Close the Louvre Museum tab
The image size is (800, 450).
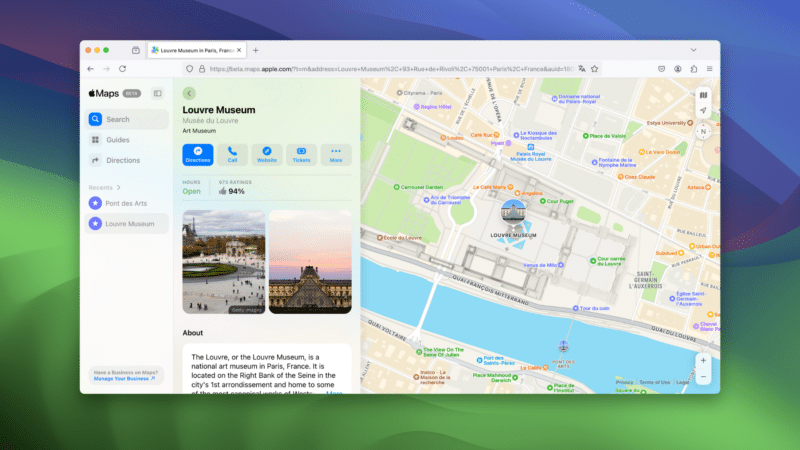[x=239, y=51]
